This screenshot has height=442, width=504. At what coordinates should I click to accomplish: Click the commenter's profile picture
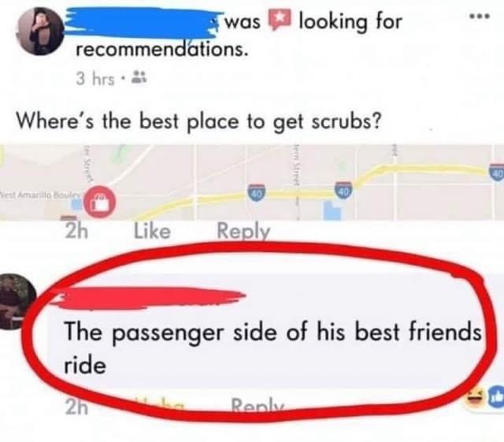click(17, 302)
